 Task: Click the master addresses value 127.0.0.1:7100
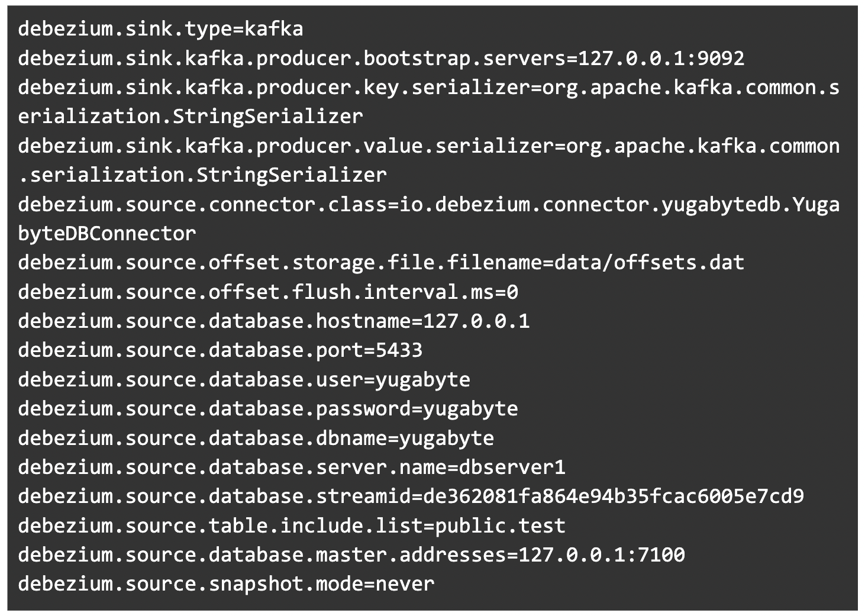[601, 554]
